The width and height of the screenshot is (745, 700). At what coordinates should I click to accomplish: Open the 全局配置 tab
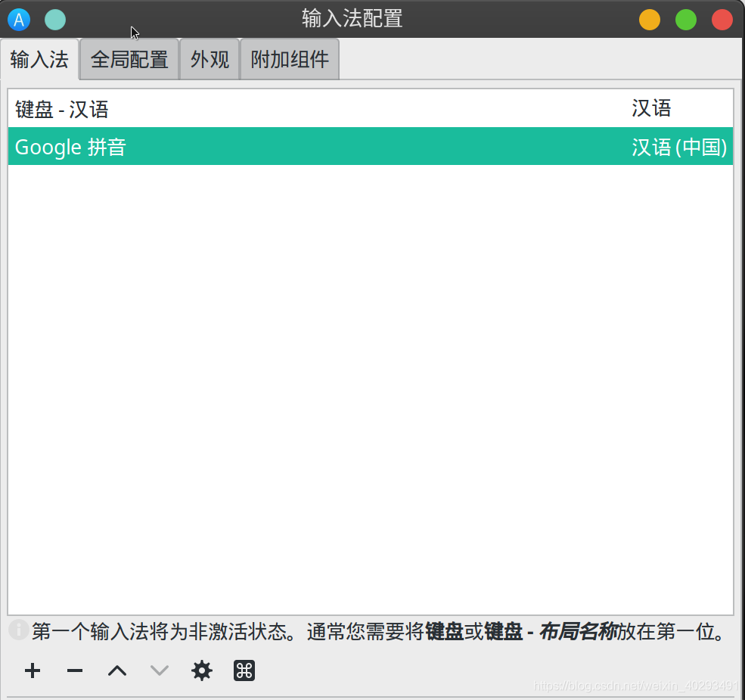(x=129, y=60)
